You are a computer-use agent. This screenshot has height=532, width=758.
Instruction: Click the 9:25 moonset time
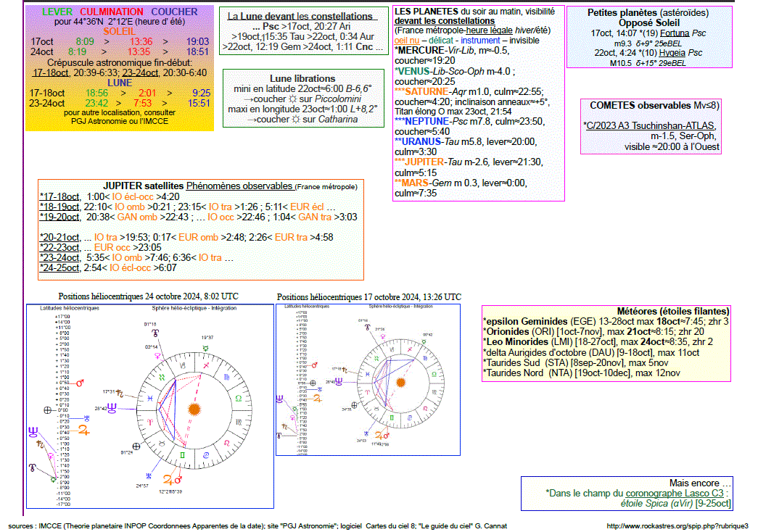click(202, 93)
